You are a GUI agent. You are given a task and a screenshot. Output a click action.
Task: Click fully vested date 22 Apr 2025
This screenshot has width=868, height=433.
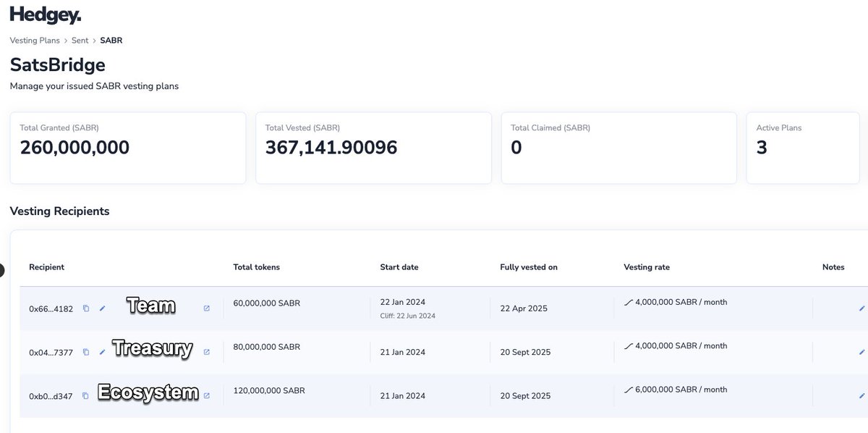524,308
